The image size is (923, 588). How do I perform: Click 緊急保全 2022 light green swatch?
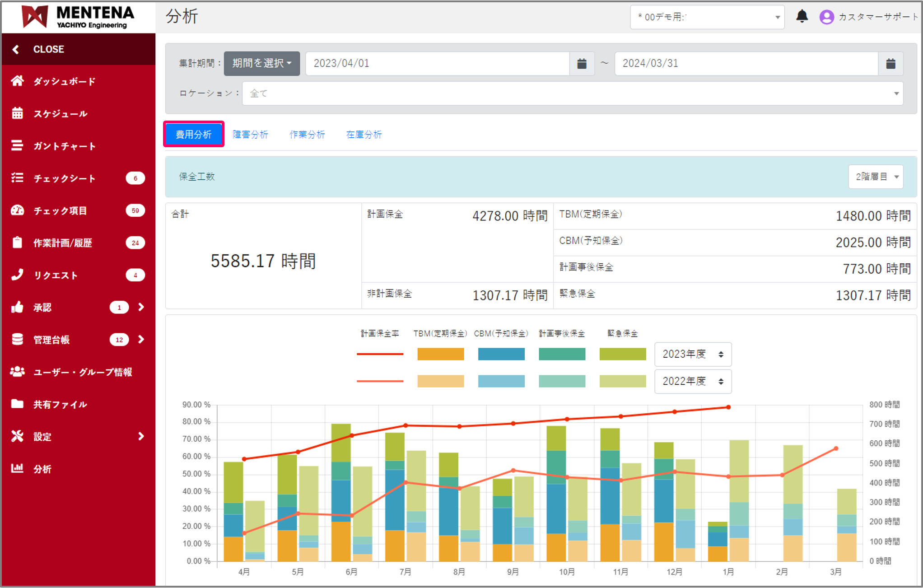[622, 381]
